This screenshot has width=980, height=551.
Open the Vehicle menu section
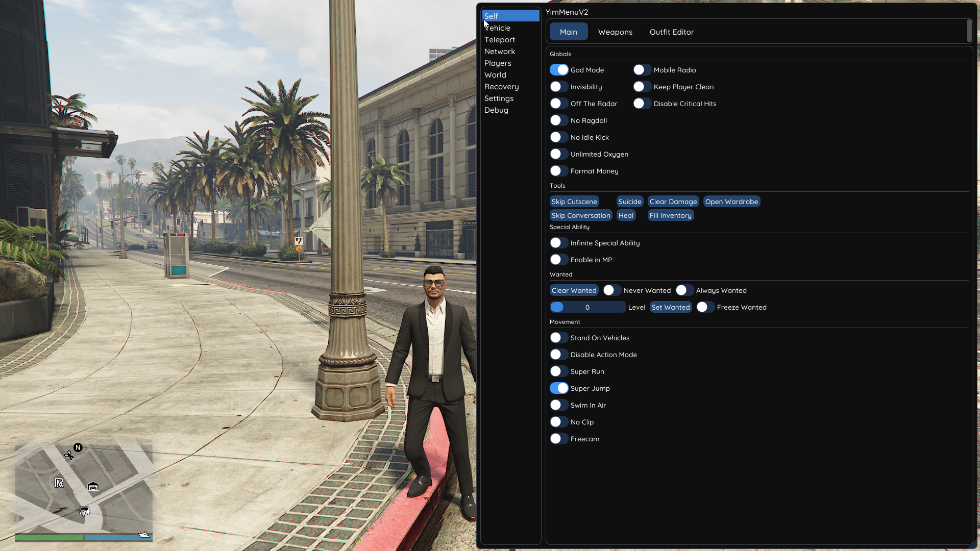pyautogui.click(x=498, y=28)
